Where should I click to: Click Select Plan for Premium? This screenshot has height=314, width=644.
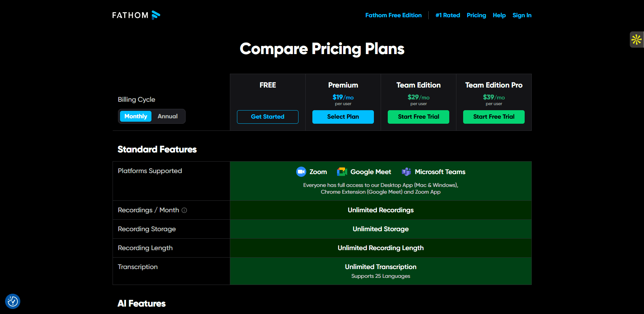343,117
